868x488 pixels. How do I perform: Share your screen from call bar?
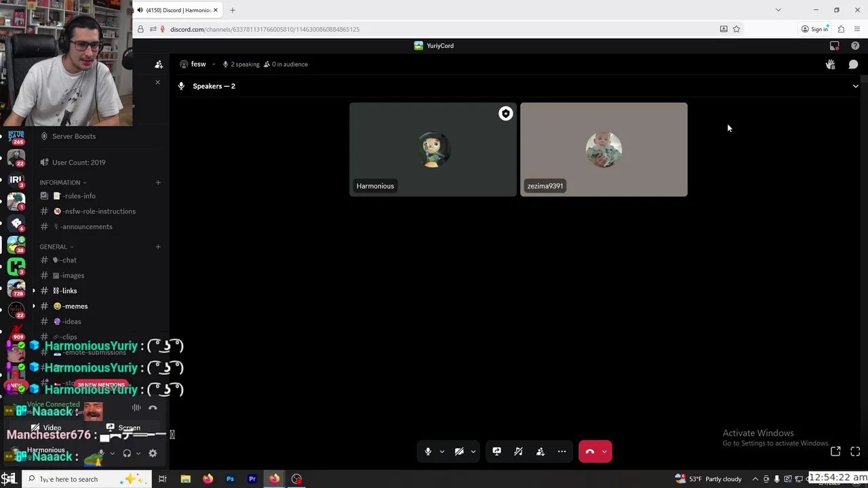point(497,451)
